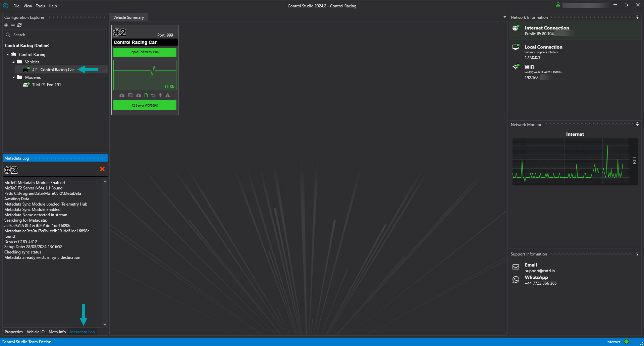Screen dimensions: 644x346
Task: Click the Control Racing (Online) header
Action: [27, 46]
